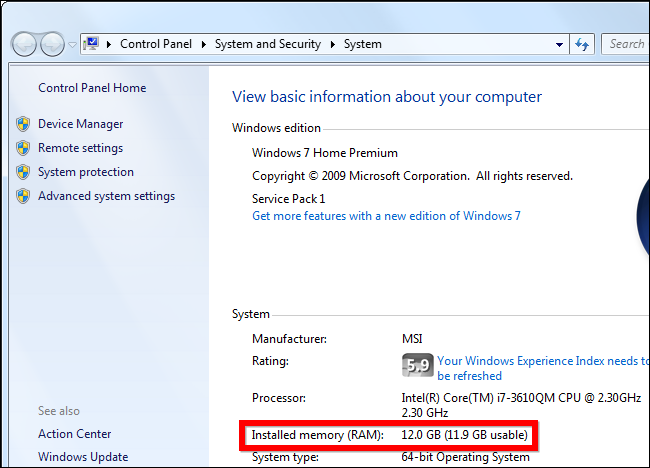The width and height of the screenshot is (650, 468).
Task: Open the address bar history dropdown
Action: tap(559, 44)
